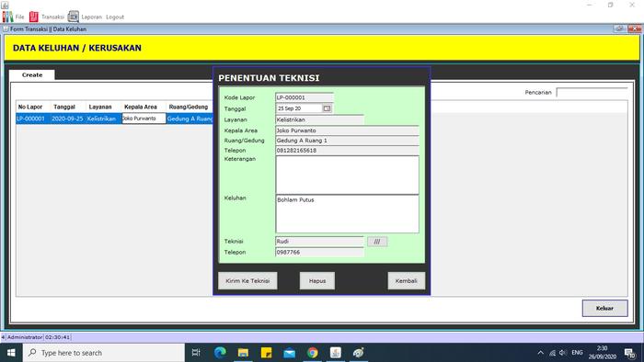Click the Kepala Area field

(347, 130)
